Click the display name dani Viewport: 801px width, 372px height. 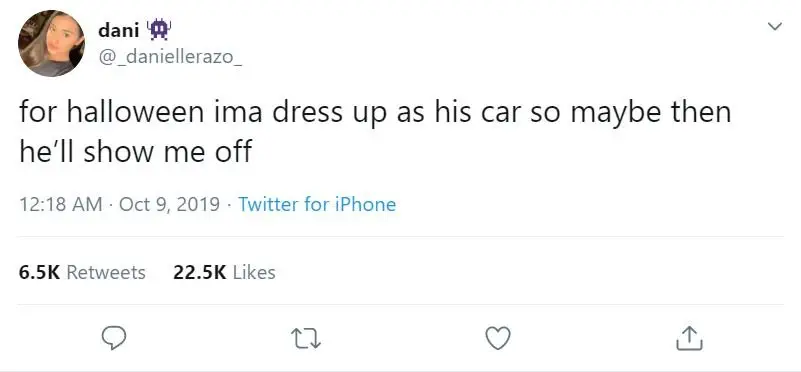[119, 30]
